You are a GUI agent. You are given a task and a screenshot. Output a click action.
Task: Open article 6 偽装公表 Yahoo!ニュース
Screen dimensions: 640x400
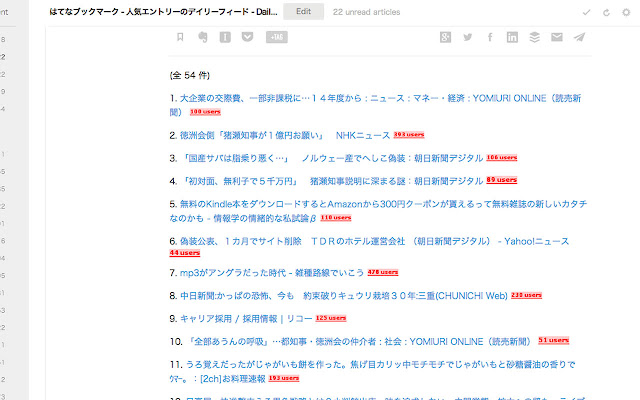(374, 241)
